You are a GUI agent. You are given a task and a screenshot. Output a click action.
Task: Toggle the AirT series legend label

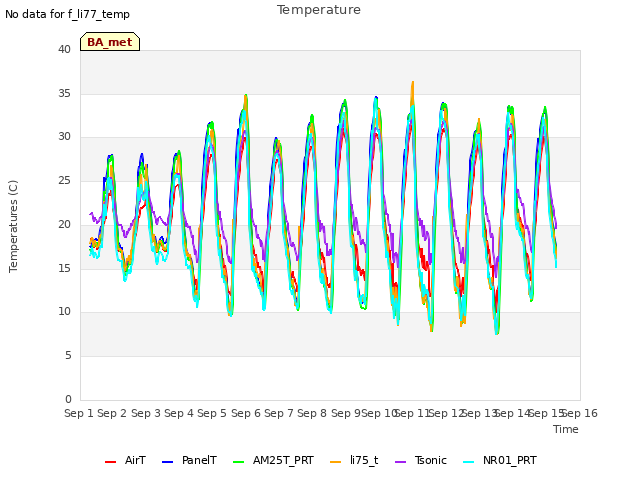pyautogui.click(x=135, y=460)
